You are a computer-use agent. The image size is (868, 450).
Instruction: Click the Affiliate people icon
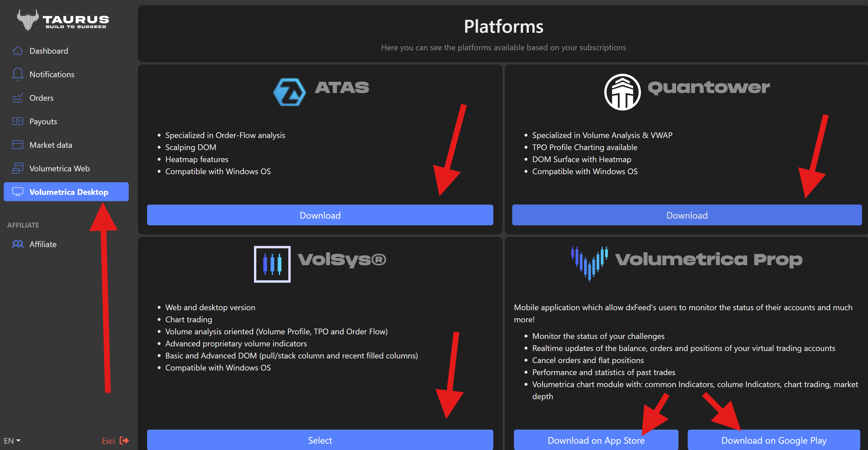17,244
